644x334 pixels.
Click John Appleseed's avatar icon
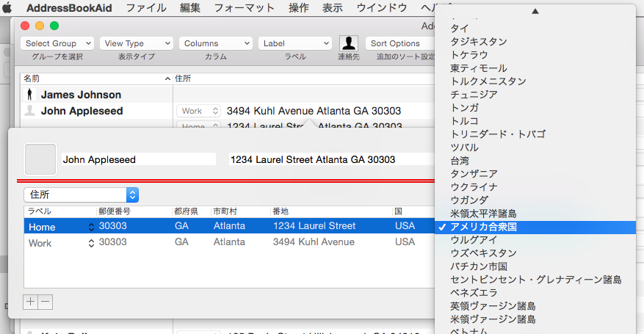pyautogui.click(x=30, y=110)
